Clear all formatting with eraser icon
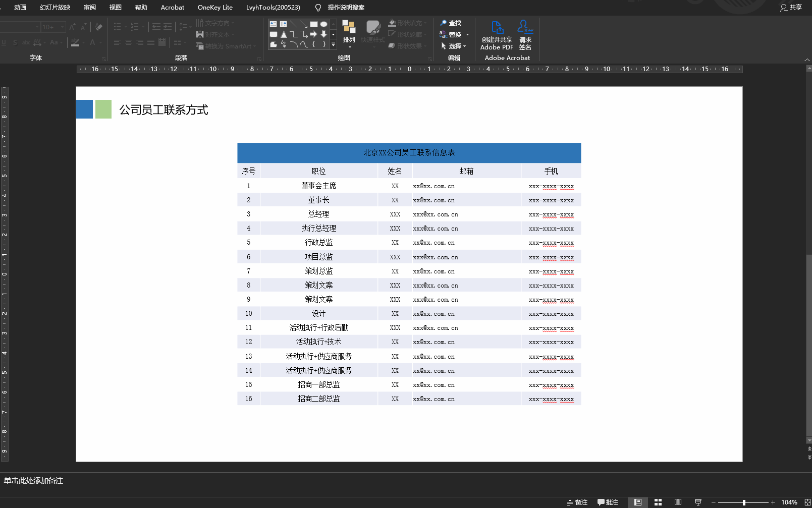 (x=98, y=27)
